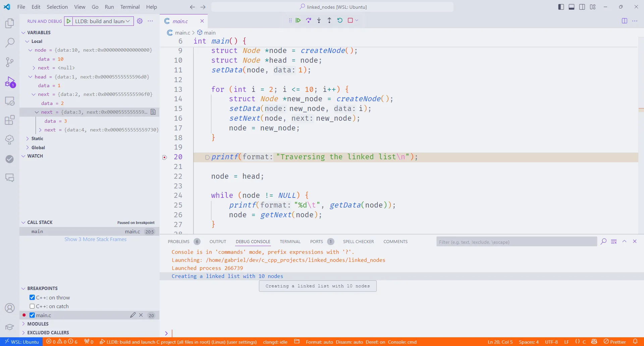Open Customize Layout
Screen dimensions: 644x346
(x=593, y=7)
